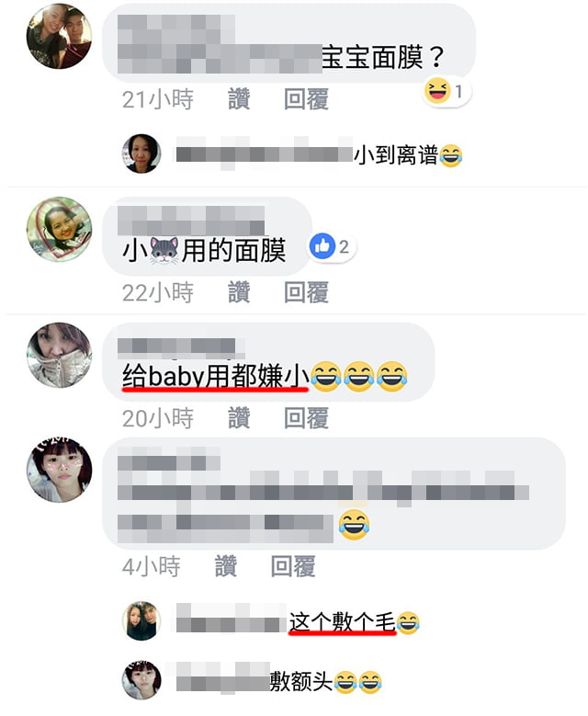Image resolution: width=588 pixels, height=716 pixels.
Task: Reply to the 22小時 comment
Action: [x=306, y=292]
